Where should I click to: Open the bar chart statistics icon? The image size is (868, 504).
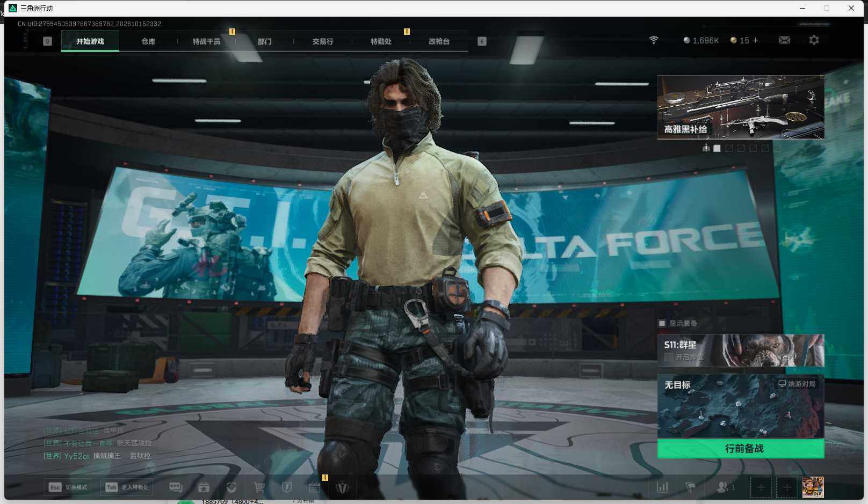tap(663, 487)
